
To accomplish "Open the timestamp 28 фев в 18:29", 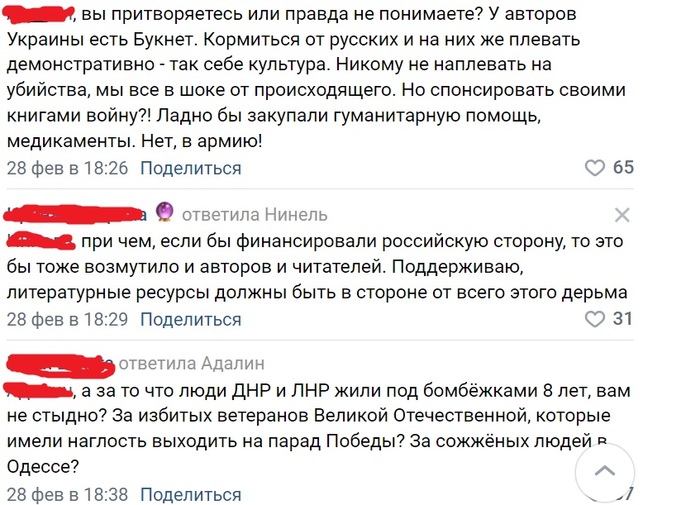I will pyautogui.click(x=67, y=319).
